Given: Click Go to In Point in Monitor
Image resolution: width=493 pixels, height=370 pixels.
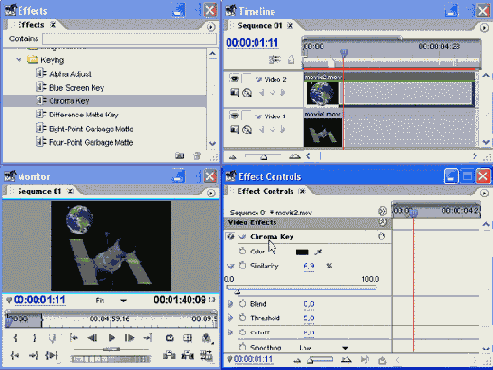Looking at the screenshot, I should [x=15, y=356].
